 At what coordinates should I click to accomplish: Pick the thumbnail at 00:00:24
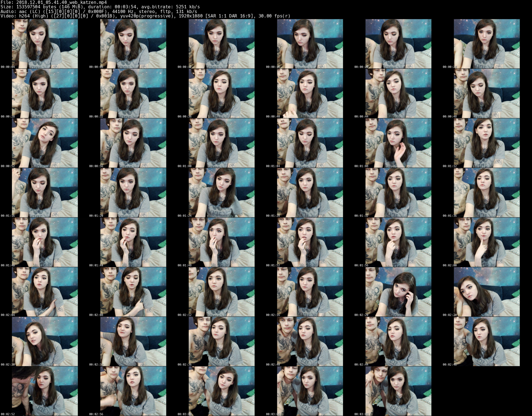pos(487,44)
